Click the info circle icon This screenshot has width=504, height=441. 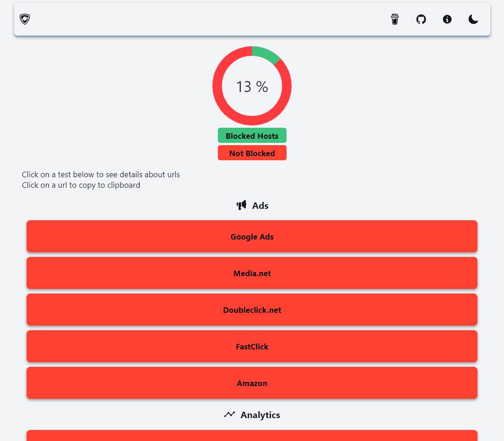coord(447,19)
